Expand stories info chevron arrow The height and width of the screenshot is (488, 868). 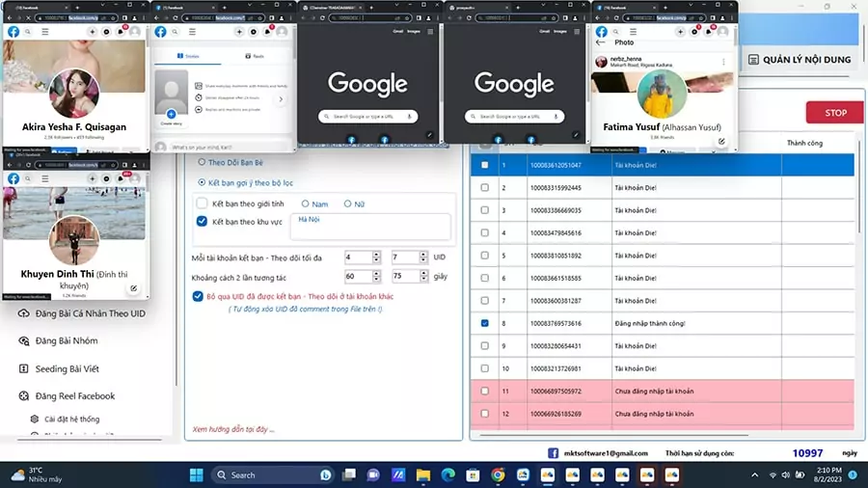281,99
